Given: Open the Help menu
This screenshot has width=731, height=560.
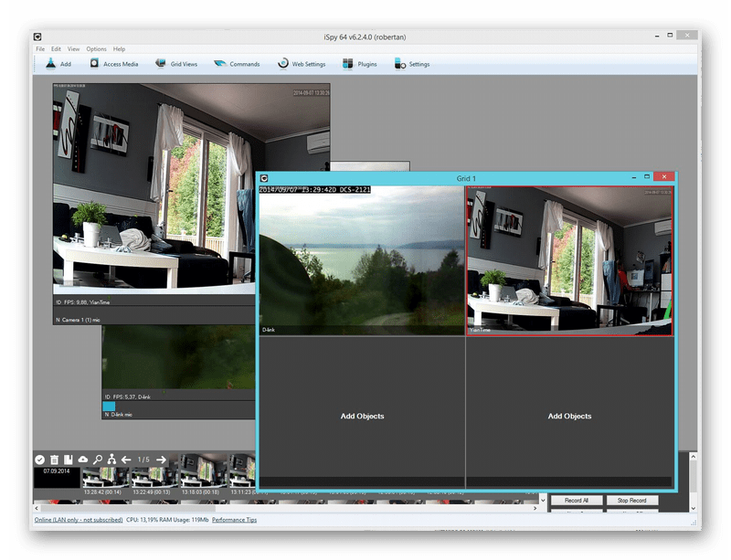Looking at the screenshot, I should click(119, 49).
